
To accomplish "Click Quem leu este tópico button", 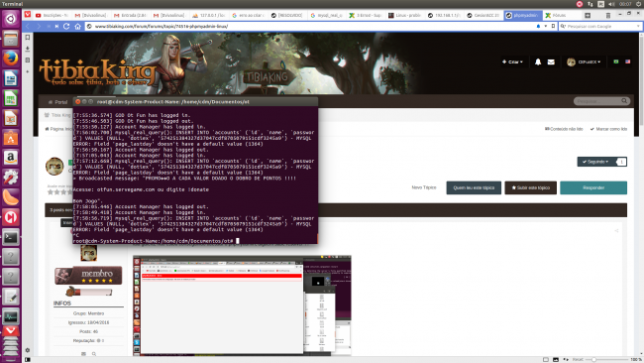I will click(x=474, y=187).
